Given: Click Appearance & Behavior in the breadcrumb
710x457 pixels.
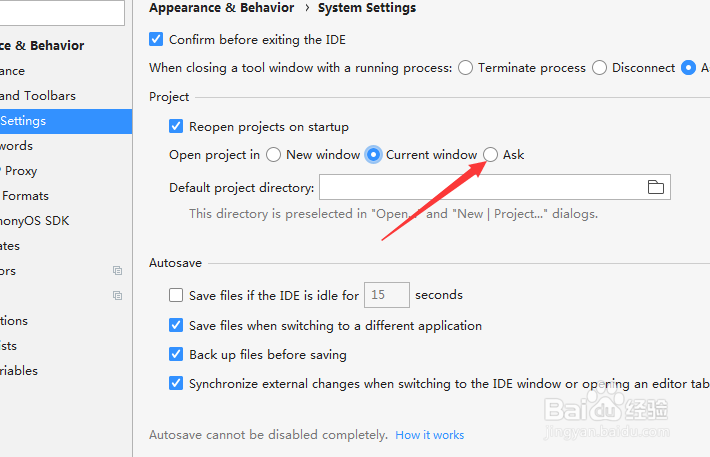Looking at the screenshot, I should click(x=221, y=8).
